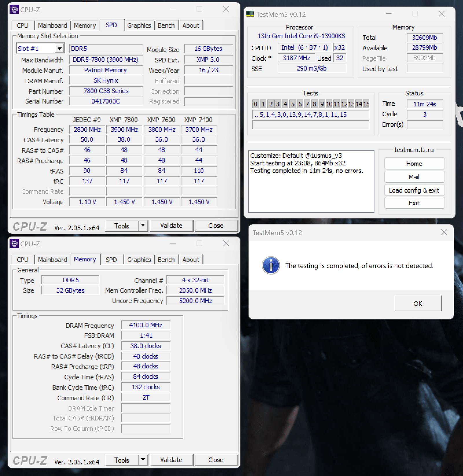Open the Mainboard tab in the top CPU-Z window

[x=52, y=25]
